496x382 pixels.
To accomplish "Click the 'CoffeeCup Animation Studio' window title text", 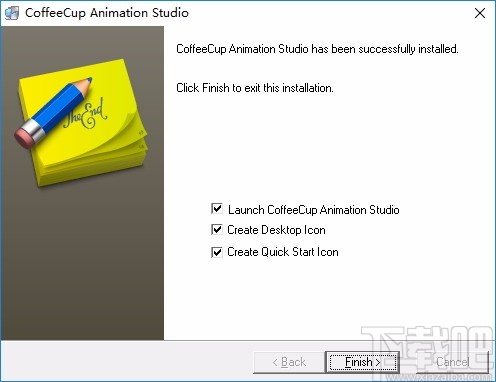I will point(107,13).
